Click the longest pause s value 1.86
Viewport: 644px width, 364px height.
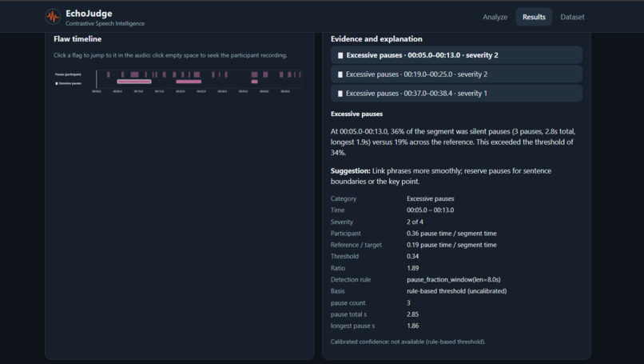tap(413, 326)
